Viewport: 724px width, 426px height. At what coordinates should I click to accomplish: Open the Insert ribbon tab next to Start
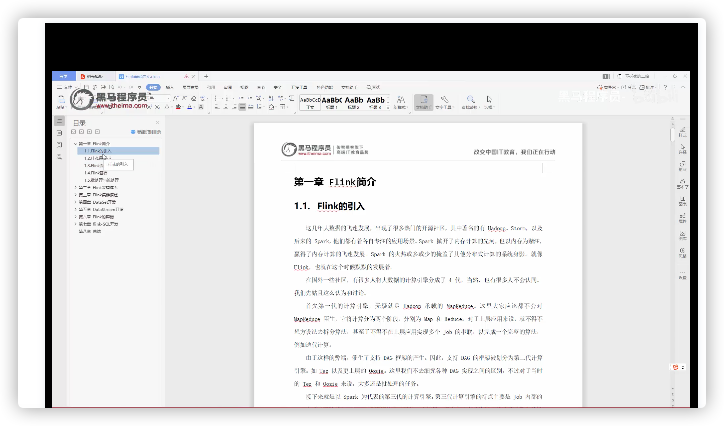click(x=169, y=87)
